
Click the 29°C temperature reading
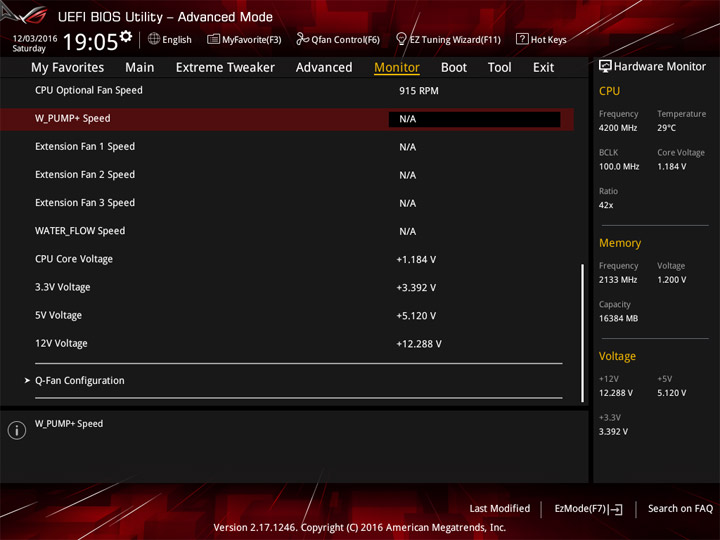pos(666,128)
